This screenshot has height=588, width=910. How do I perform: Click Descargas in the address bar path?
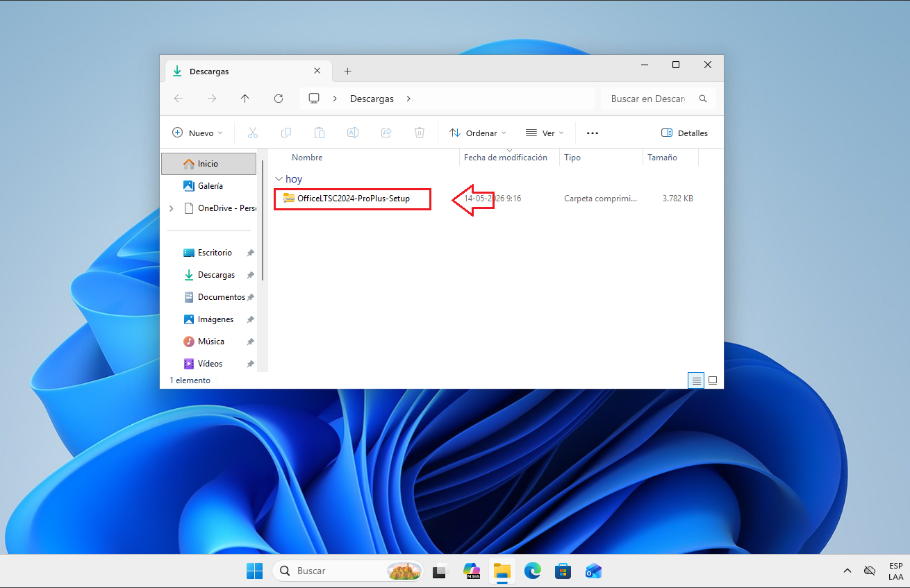[x=372, y=99]
